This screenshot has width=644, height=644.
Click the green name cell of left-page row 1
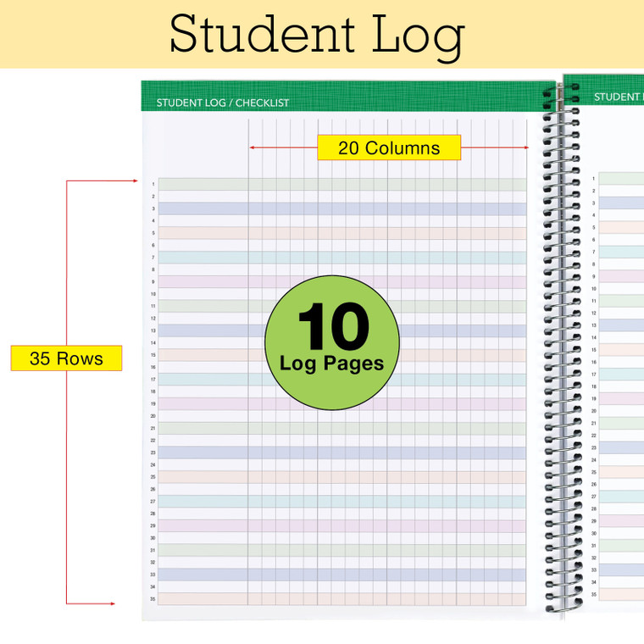pyautogui.click(x=203, y=184)
